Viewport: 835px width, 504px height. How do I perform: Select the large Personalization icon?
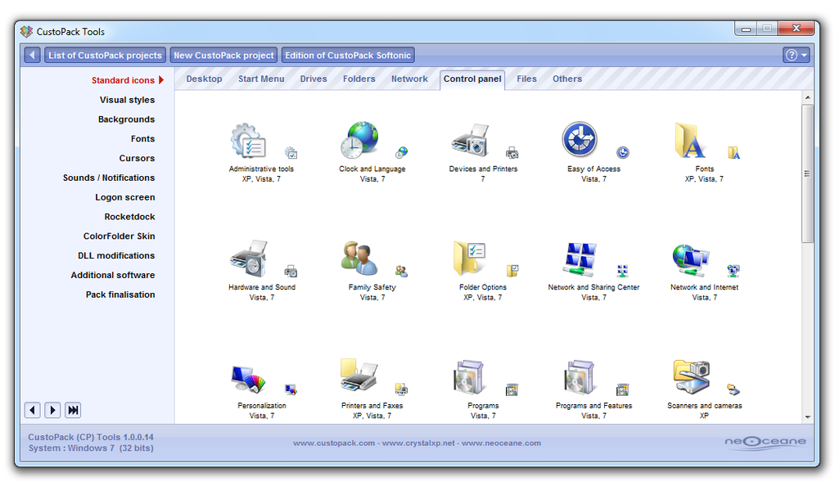pos(249,378)
